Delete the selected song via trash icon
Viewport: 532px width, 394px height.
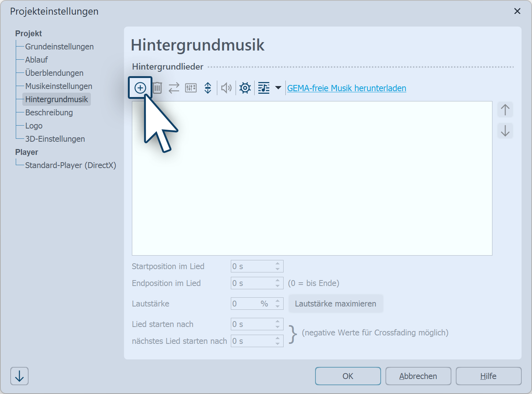(x=157, y=88)
